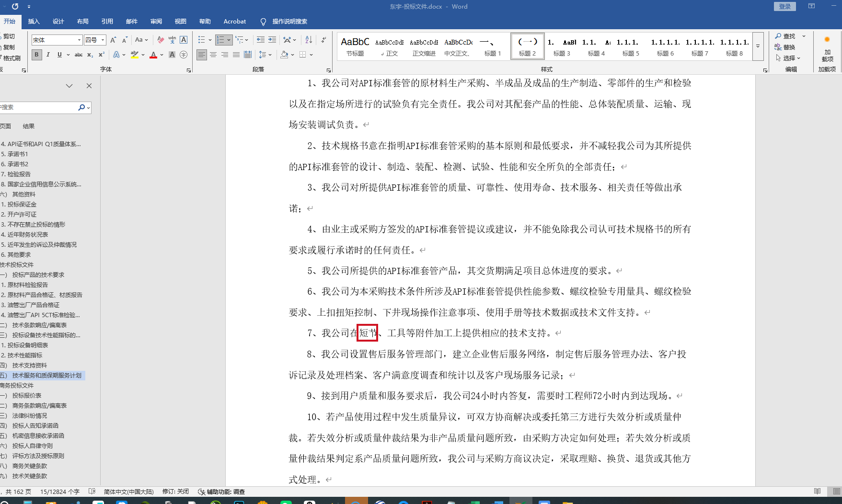This screenshot has height=504, width=842.
Task: Close the navigation pane
Action: [89, 86]
